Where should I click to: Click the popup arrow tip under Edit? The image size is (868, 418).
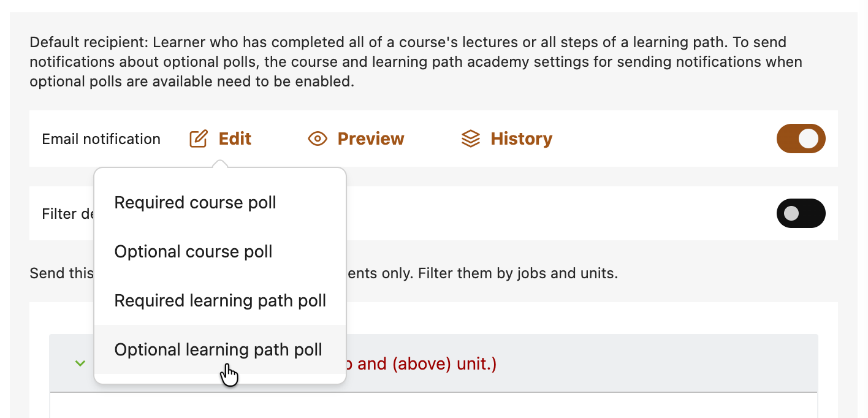[x=220, y=164]
